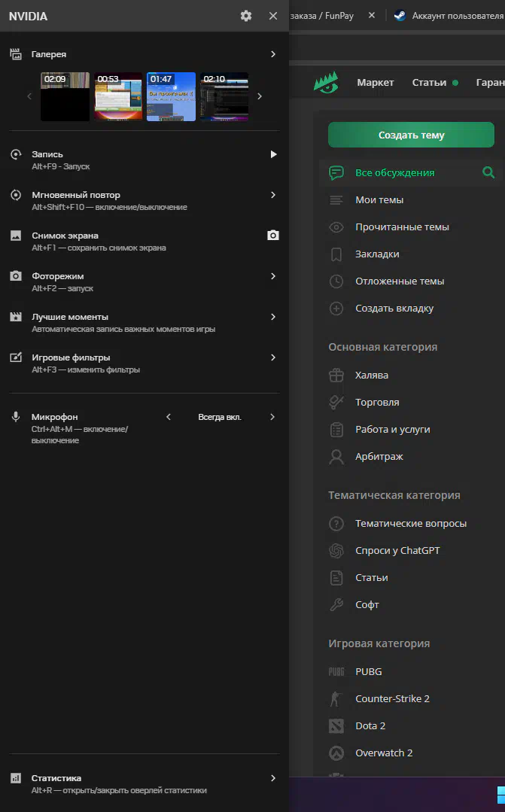The image size is (505, 812).
Task: Click the green eye forum logo
Action: pos(327,82)
